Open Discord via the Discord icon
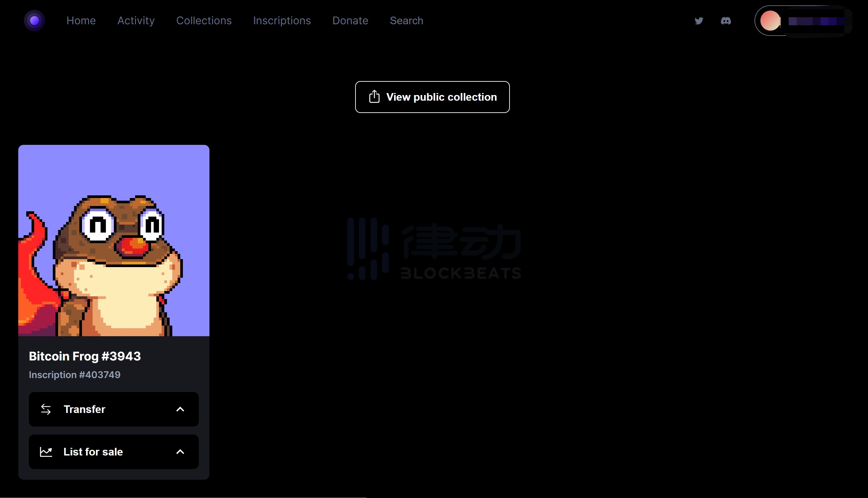 pos(726,21)
